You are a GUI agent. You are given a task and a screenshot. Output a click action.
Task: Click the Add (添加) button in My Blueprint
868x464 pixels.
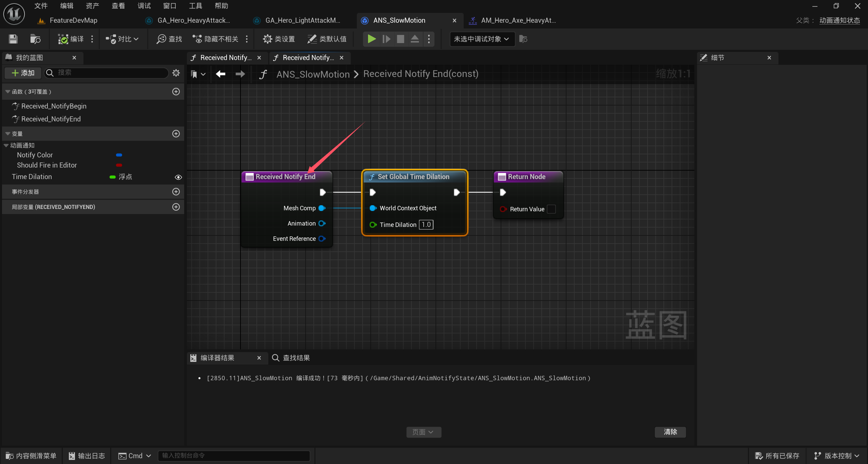(23, 73)
